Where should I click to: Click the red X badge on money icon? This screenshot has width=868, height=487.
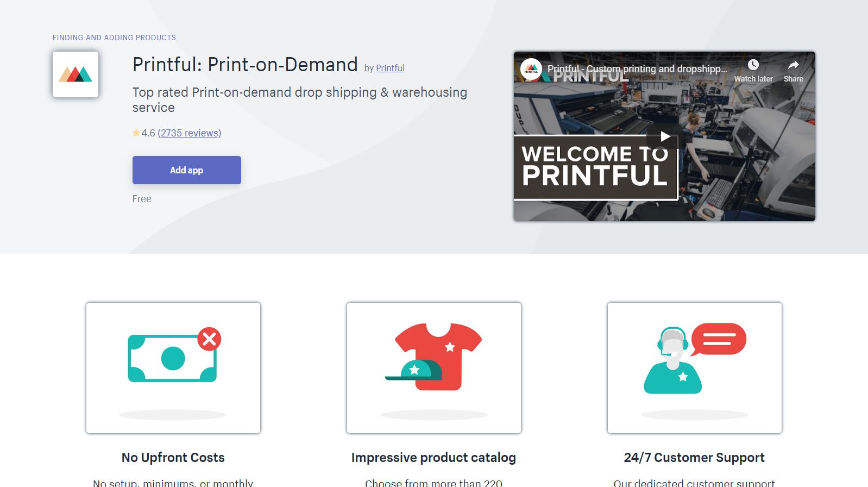(x=209, y=339)
